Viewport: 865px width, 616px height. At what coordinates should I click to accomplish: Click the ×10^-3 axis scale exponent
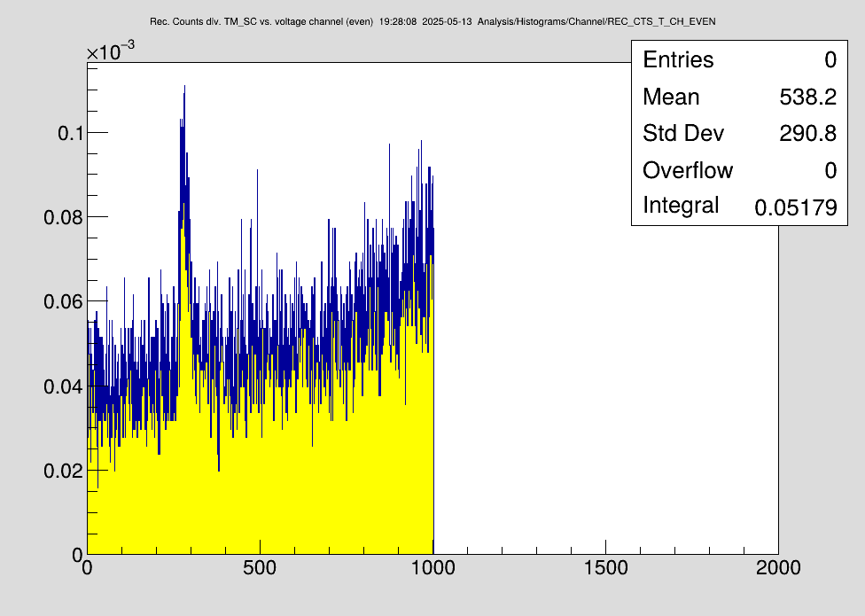pyautogui.click(x=110, y=51)
